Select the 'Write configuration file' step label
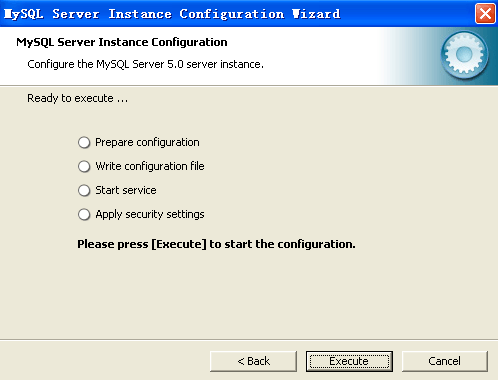The image size is (504, 382). [150, 166]
